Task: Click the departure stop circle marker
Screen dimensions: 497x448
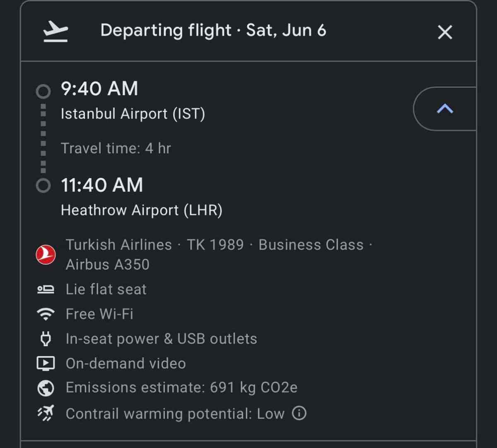Action: click(43, 91)
